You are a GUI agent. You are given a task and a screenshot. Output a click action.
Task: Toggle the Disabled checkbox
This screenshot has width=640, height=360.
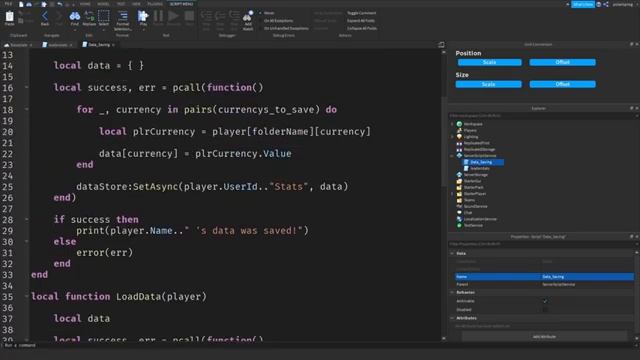coord(545,310)
